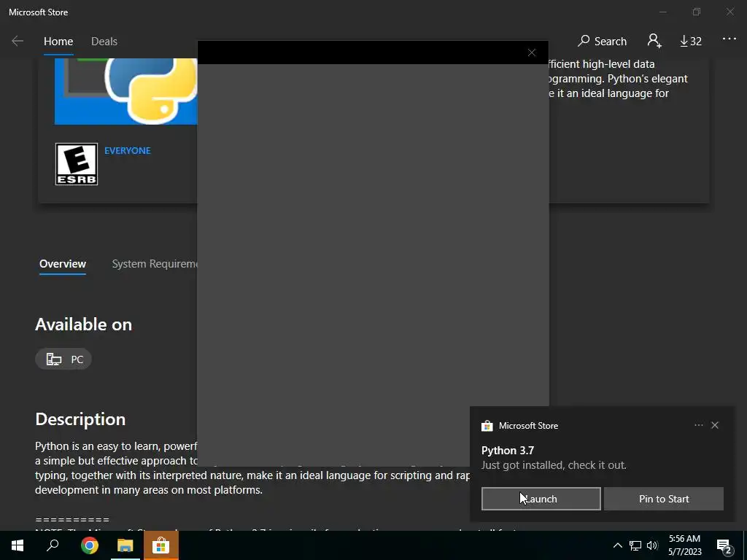The width and height of the screenshot is (747, 560).
Task: Open the Store See more menu
Action: pos(729,39)
